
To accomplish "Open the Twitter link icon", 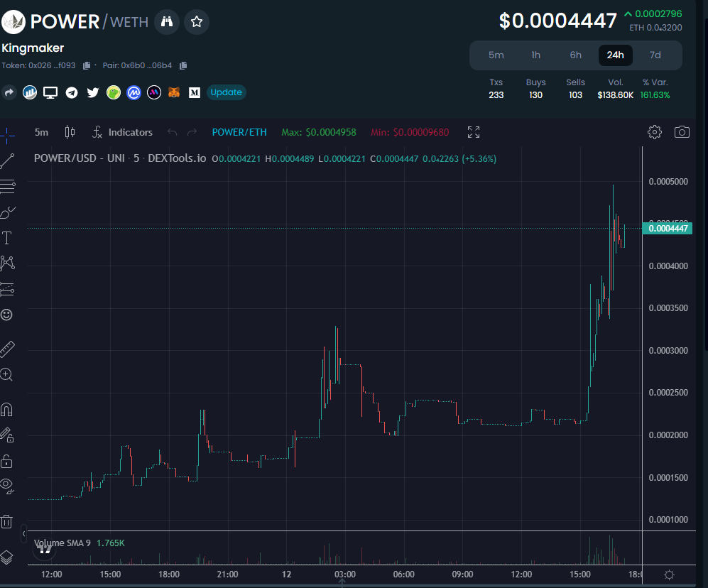I will pos(93,92).
